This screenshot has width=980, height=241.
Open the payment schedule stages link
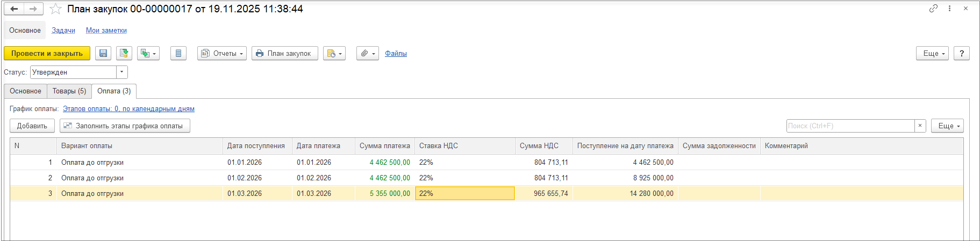tap(128, 109)
